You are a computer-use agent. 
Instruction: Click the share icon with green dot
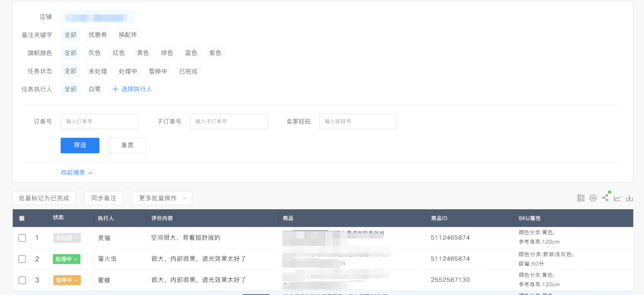pos(605,198)
